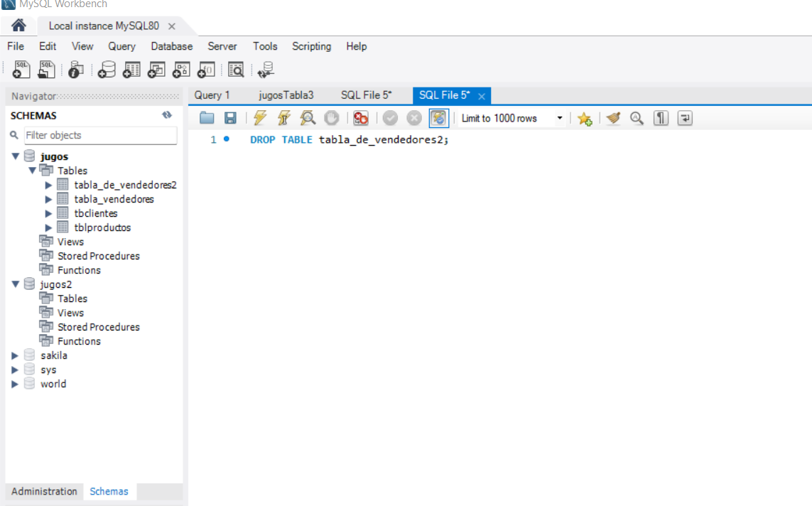
Task: Open the Server menu
Action: coord(222,46)
